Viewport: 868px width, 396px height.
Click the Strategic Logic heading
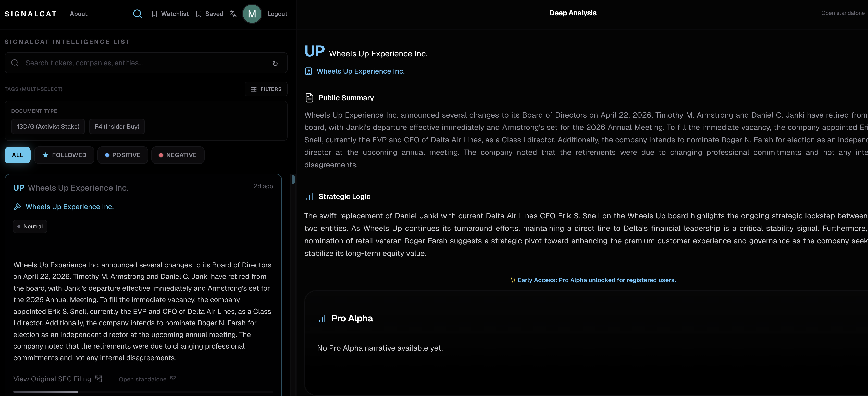pyautogui.click(x=344, y=197)
